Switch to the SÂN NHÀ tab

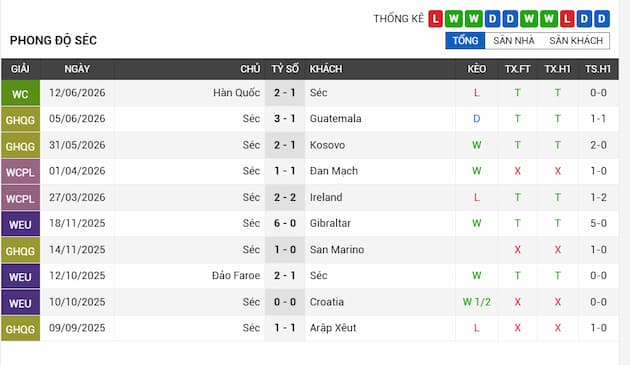514,41
